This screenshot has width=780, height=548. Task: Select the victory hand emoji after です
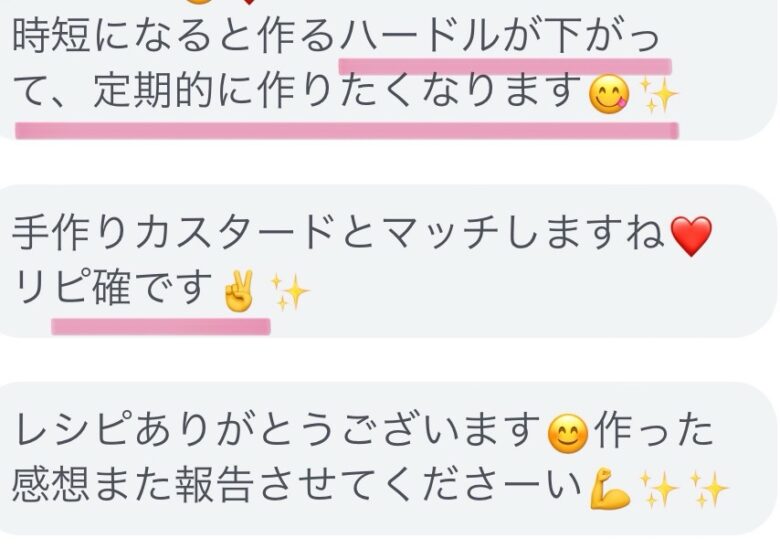(239, 291)
